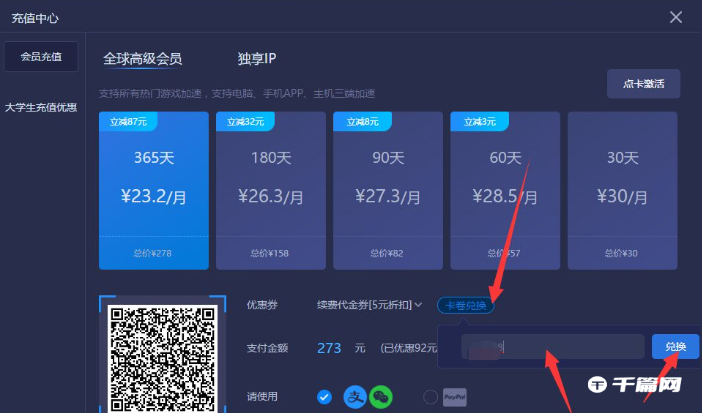Open the 续费代金券[5元折扣] coupon dropdown
This screenshot has width=702, height=413.
[369, 305]
